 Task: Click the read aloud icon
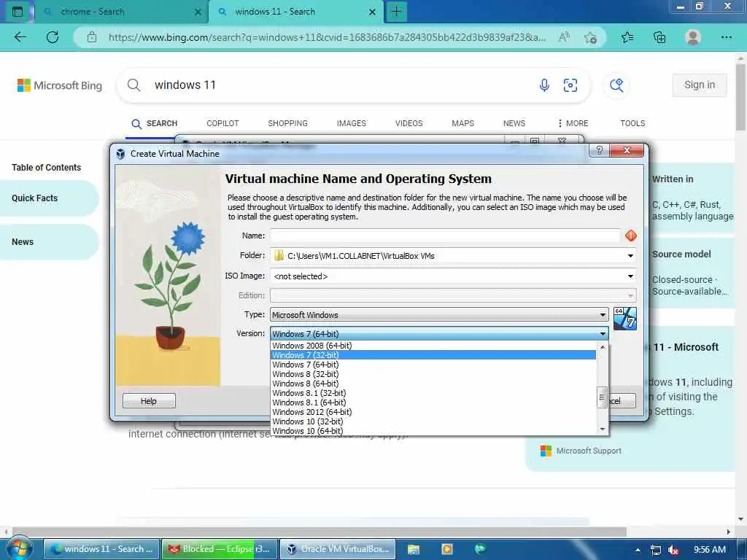tap(564, 37)
